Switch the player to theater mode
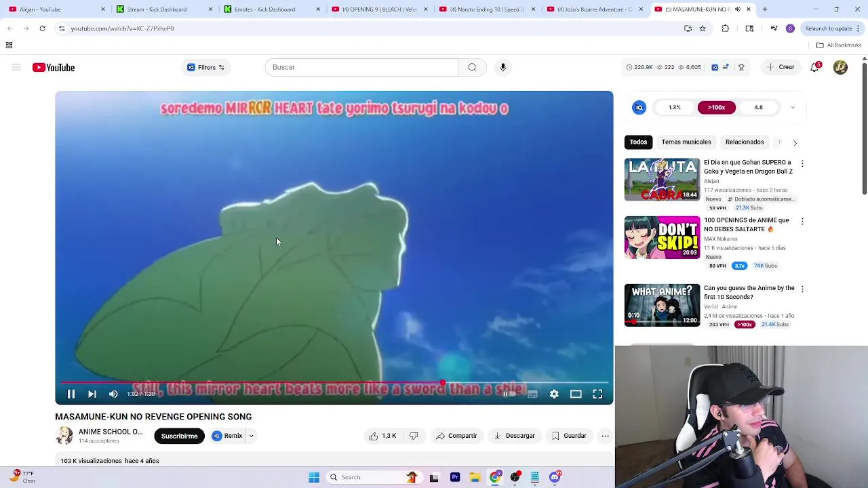Viewport: 868px width, 488px height. coord(576,394)
